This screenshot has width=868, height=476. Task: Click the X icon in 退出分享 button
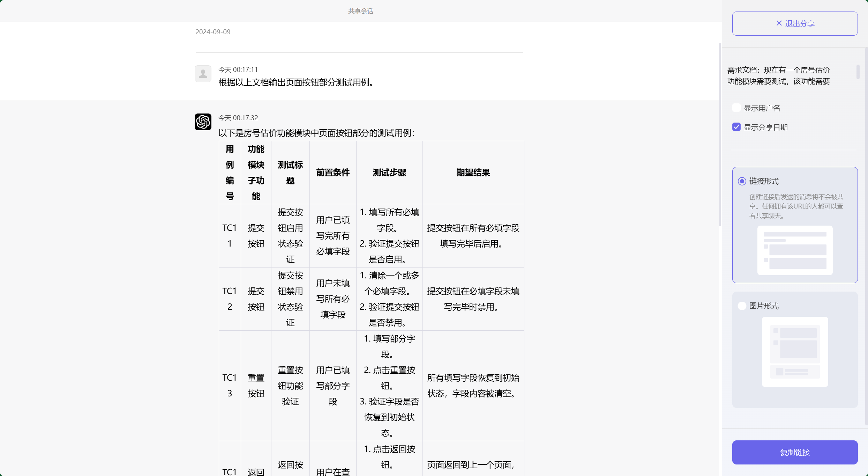click(779, 23)
